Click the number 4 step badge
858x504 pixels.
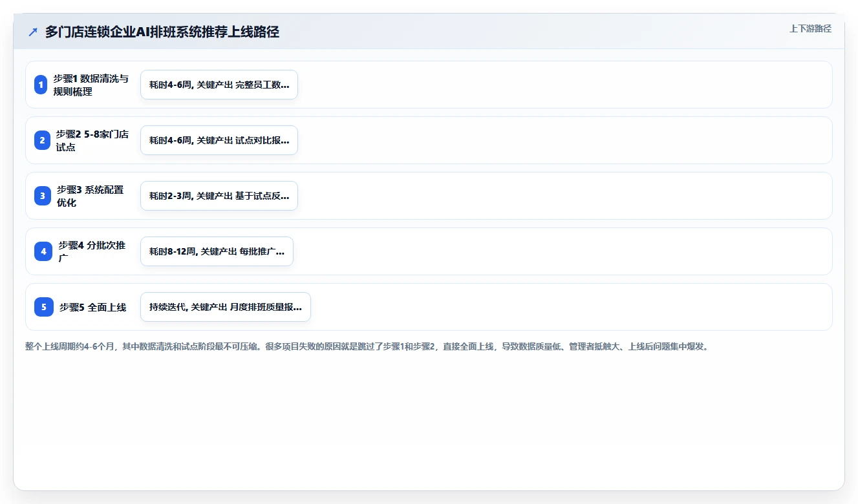click(x=43, y=251)
